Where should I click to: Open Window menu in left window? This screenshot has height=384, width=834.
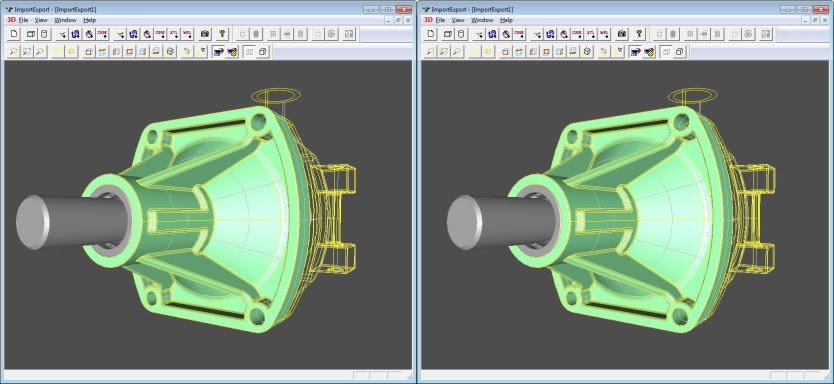coord(65,20)
